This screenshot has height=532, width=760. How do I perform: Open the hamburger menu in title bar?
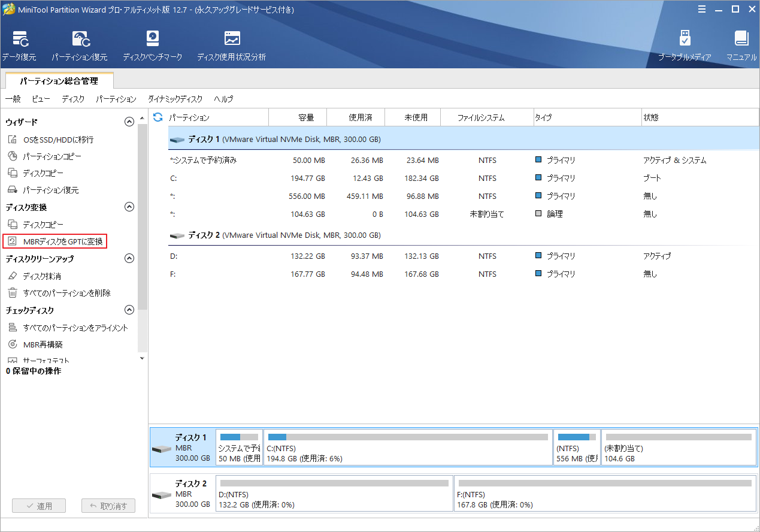point(701,9)
